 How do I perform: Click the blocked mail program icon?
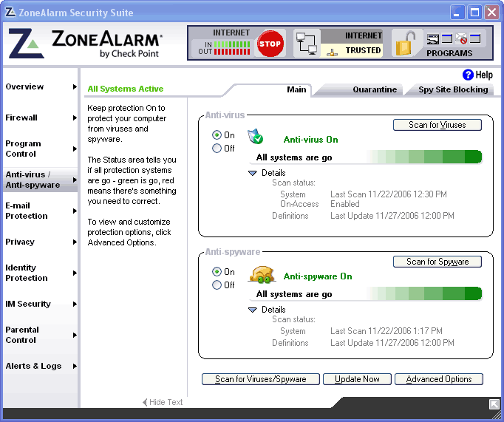(461, 38)
